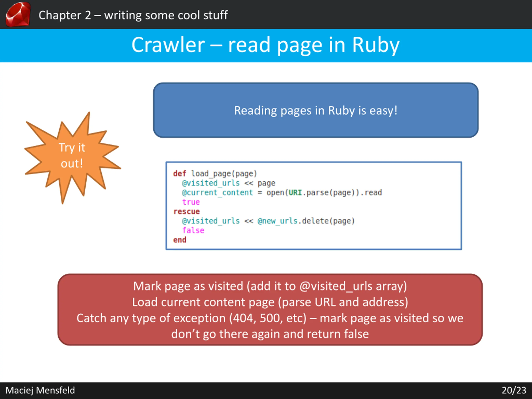Screen dimensions: 532x399
Task: Click the code line 'def load_page(page)'
Action: (215, 173)
